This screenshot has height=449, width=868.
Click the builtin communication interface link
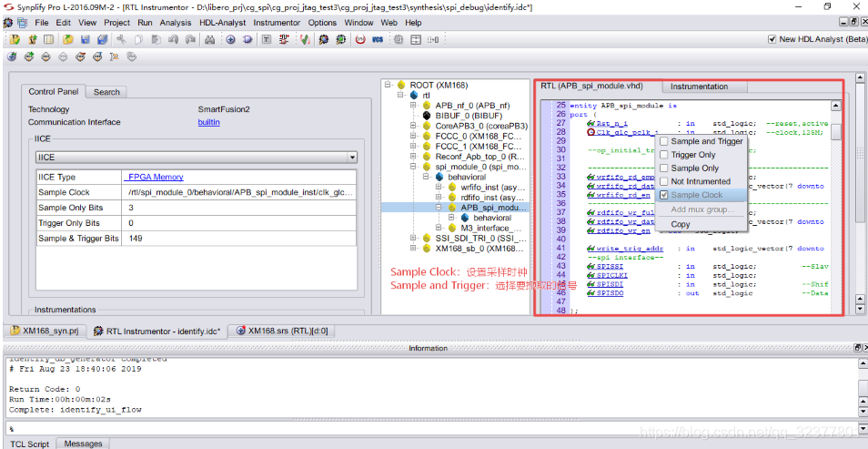[x=208, y=122]
